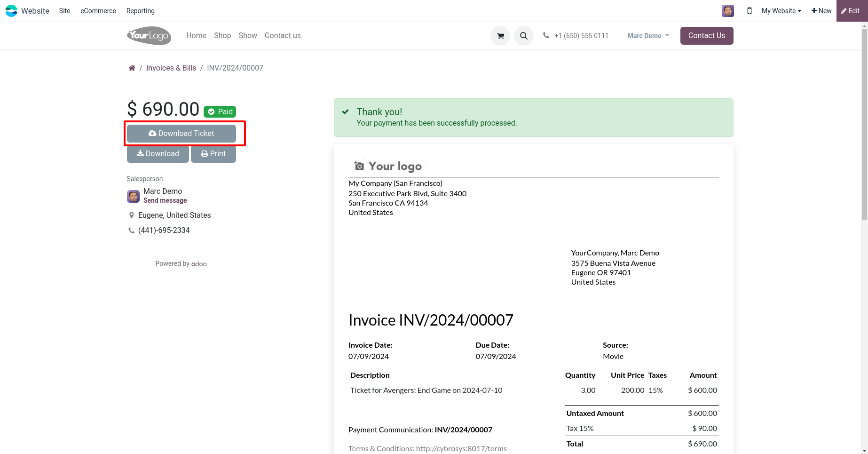Click the YourLogo site logo
Image resolution: width=868 pixels, height=454 pixels.
(x=149, y=36)
